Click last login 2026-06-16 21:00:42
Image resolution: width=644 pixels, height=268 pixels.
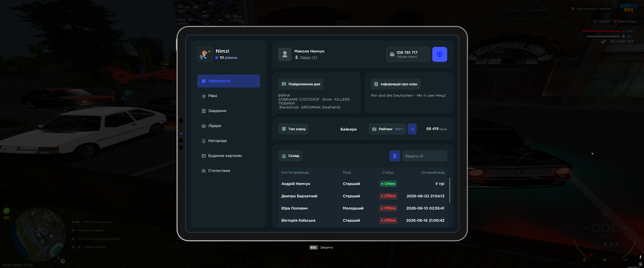[425, 220]
